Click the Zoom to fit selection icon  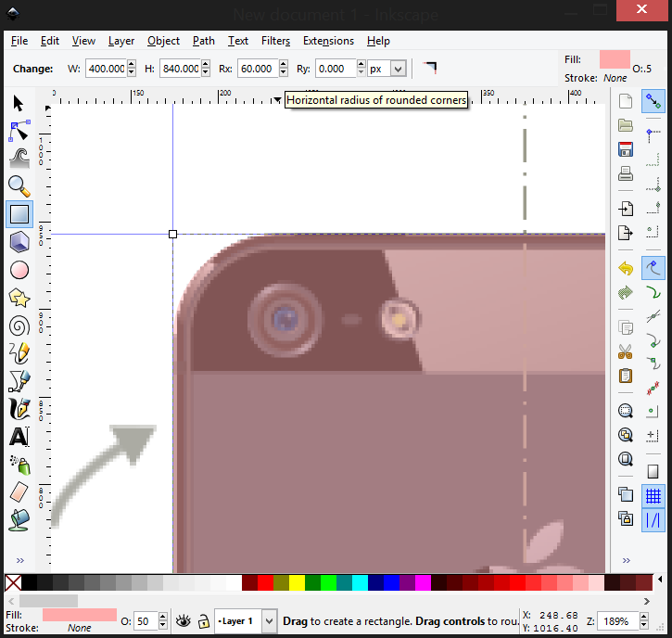pyautogui.click(x=626, y=411)
